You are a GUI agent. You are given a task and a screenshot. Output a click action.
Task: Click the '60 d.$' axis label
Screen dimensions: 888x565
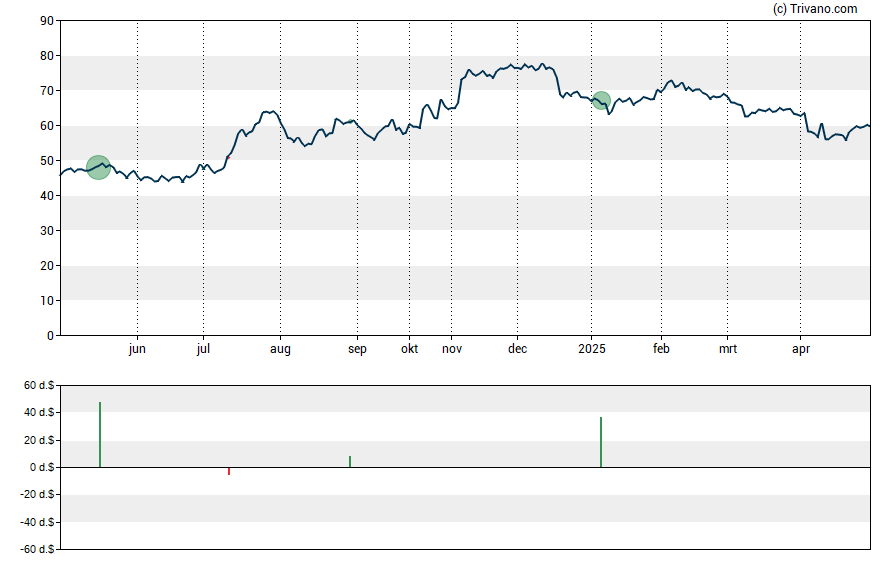(39, 385)
